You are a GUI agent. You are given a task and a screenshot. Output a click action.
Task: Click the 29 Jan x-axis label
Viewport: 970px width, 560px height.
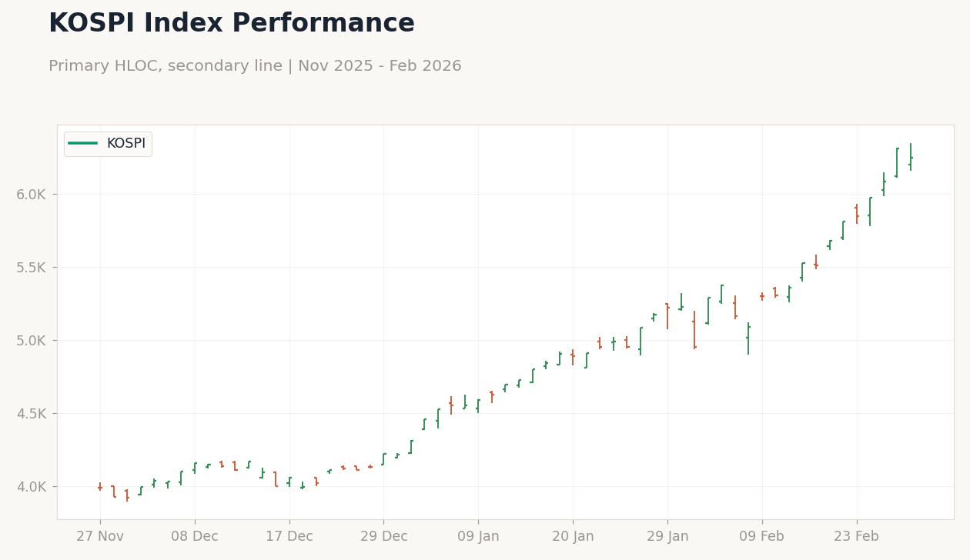(667, 537)
